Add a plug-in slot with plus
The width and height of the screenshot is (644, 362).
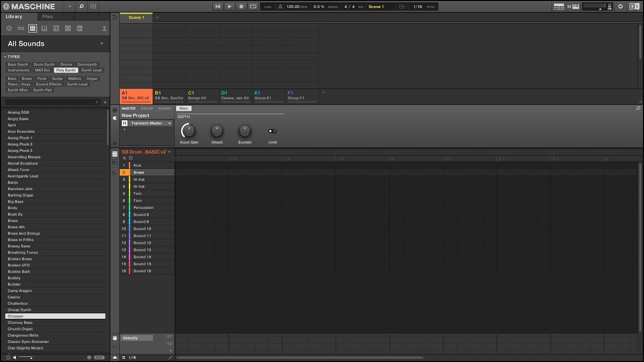point(124,130)
